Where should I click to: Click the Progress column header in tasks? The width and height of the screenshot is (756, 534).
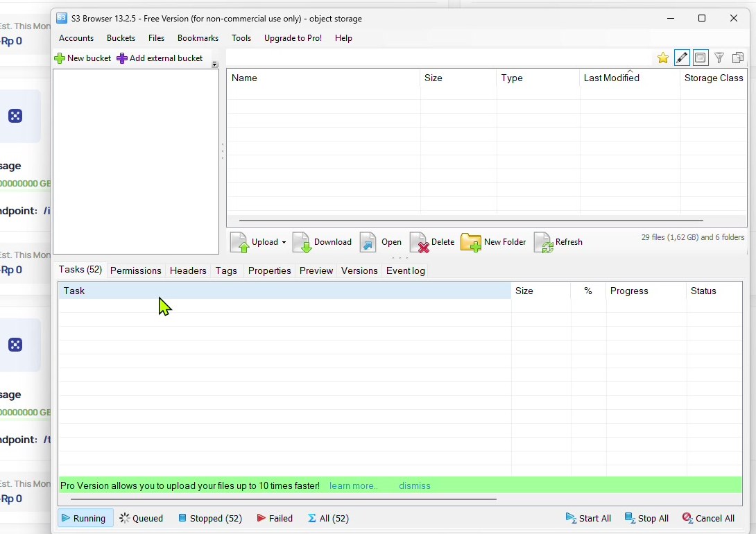point(646,291)
